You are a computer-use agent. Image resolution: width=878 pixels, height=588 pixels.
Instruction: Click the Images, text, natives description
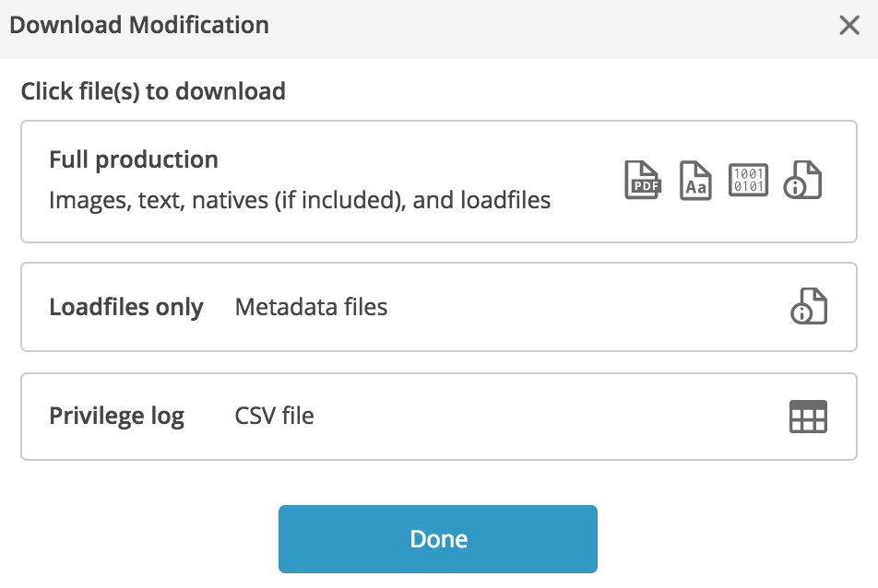tap(300, 200)
